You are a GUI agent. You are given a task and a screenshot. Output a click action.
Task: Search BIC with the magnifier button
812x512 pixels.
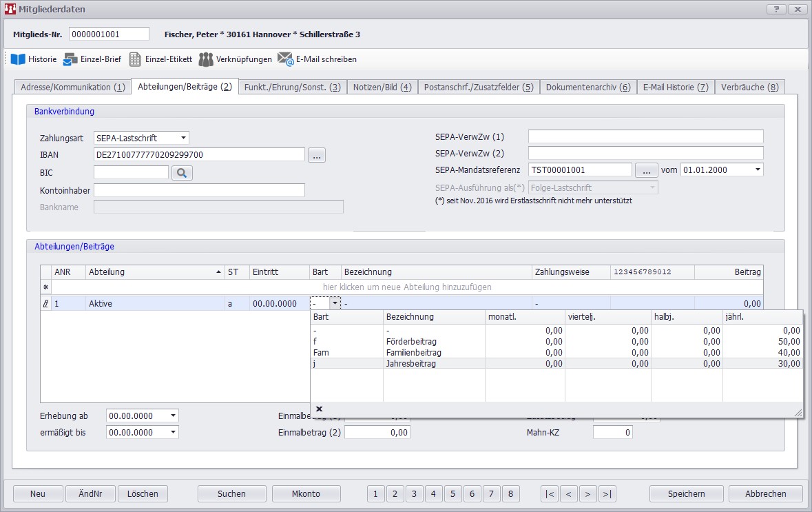point(182,173)
